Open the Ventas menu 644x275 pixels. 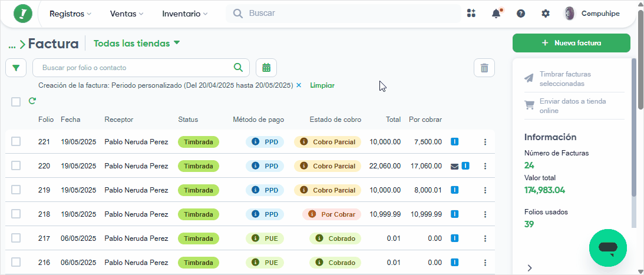click(127, 14)
